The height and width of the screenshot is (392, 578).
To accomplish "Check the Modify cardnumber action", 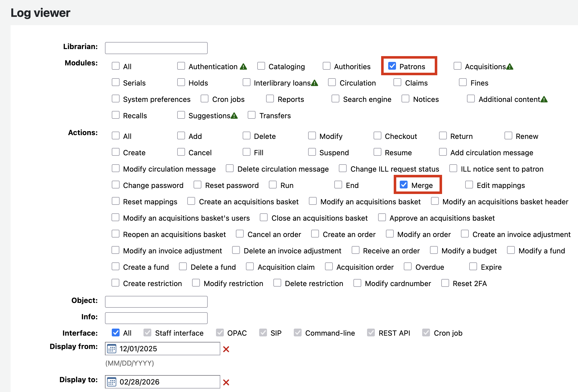I will tap(357, 283).
